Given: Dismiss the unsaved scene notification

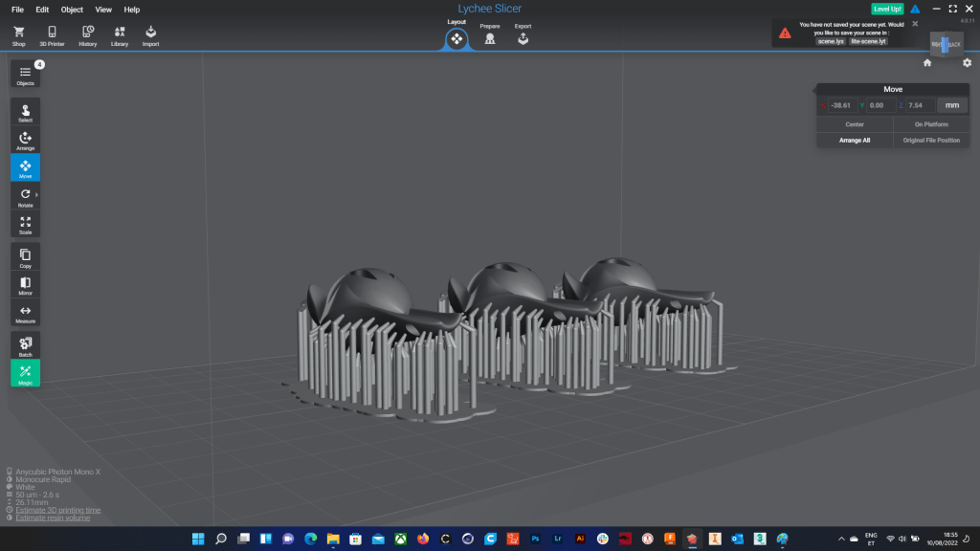Looking at the screenshot, I should (915, 23).
